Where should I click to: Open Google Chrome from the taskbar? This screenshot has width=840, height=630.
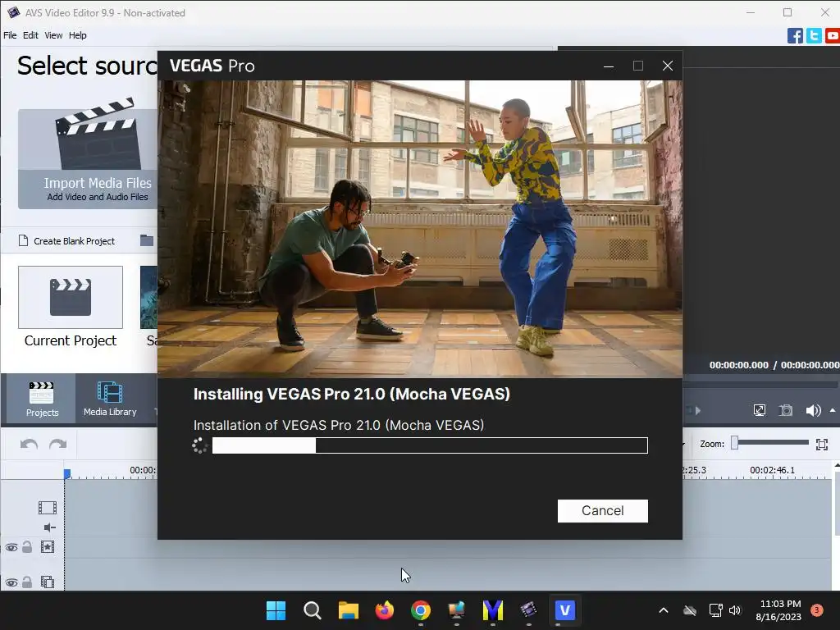pos(421,610)
